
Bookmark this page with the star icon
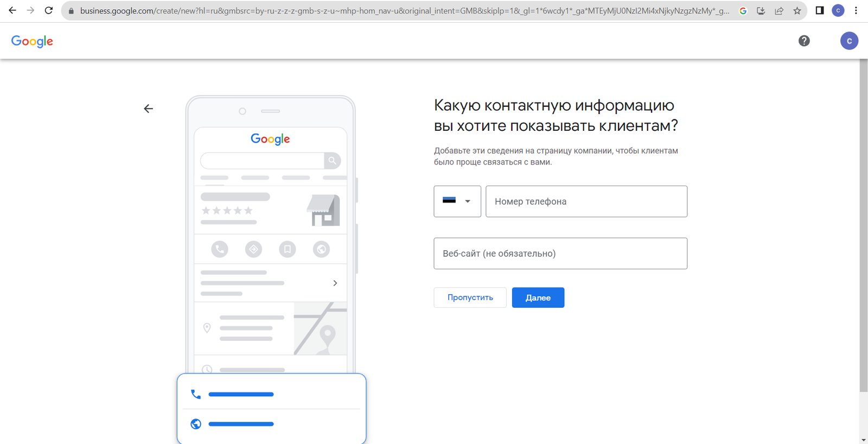tap(797, 11)
